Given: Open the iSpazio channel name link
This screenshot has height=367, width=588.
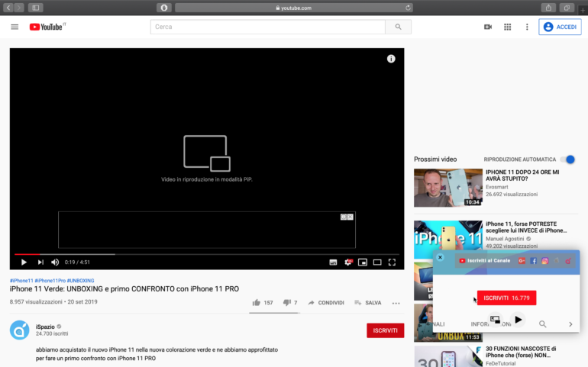Looking at the screenshot, I should [x=45, y=327].
